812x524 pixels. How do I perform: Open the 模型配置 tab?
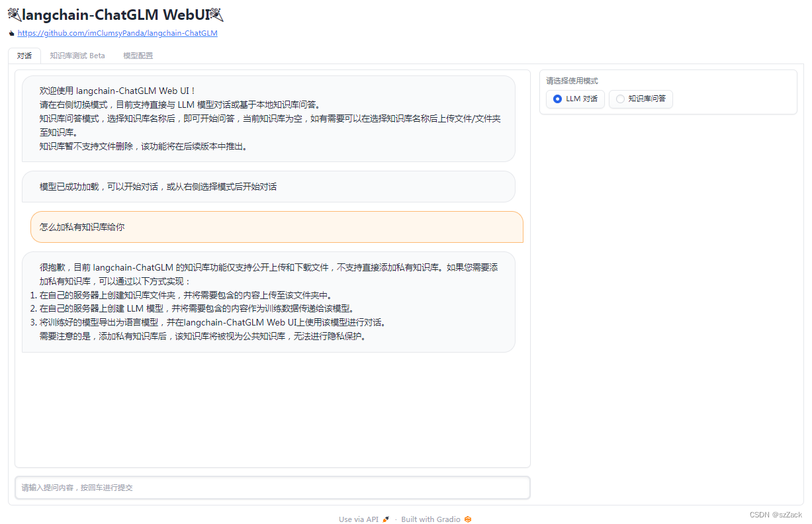[138, 56]
